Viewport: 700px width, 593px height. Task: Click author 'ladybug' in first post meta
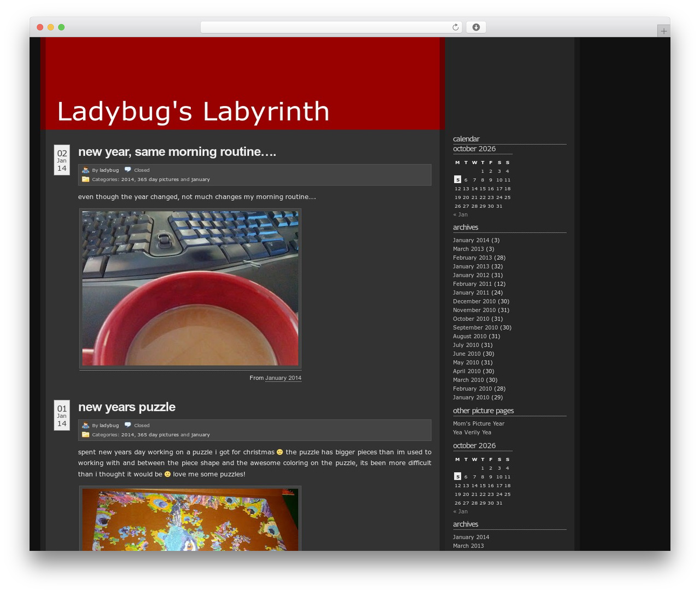tap(109, 170)
